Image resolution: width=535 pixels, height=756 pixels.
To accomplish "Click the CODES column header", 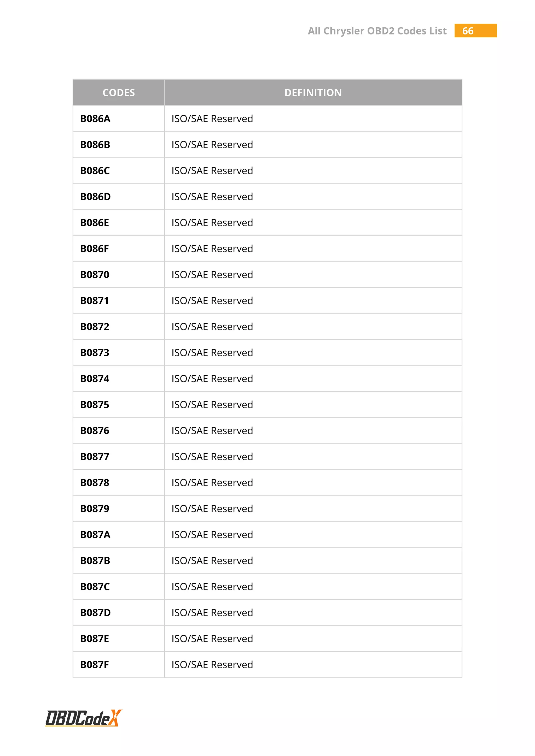I will pos(119,92).
